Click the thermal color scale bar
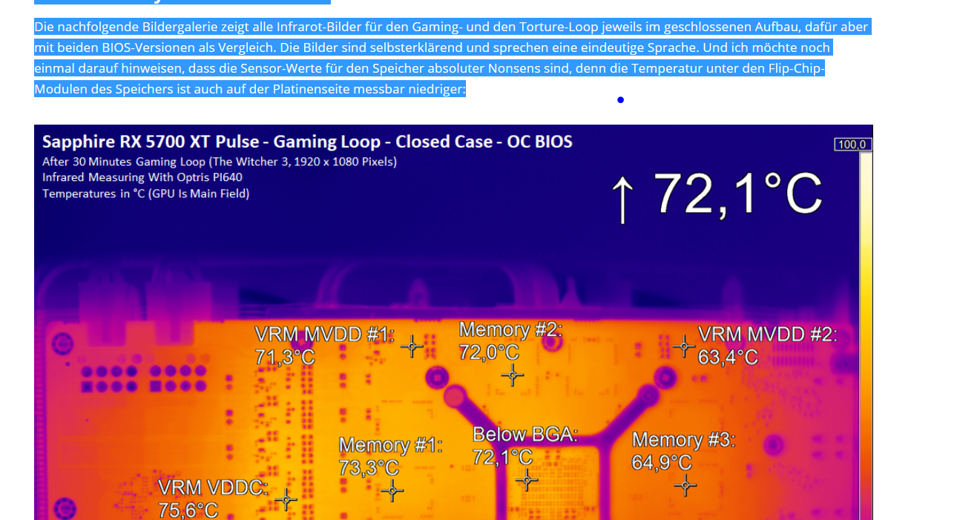This screenshot has height=520, width=980. pos(866,335)
